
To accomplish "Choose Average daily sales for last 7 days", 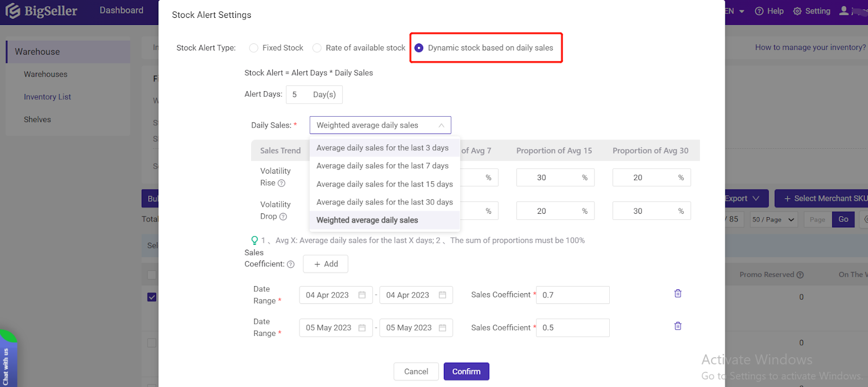I will [382, 166].
